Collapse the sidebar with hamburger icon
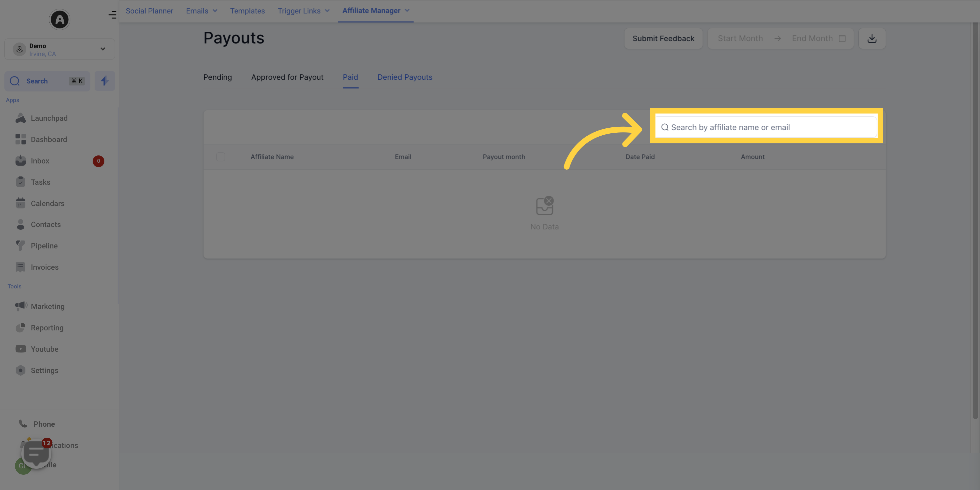980x490 pixels. pyautogui.click(x=112, y=15)
